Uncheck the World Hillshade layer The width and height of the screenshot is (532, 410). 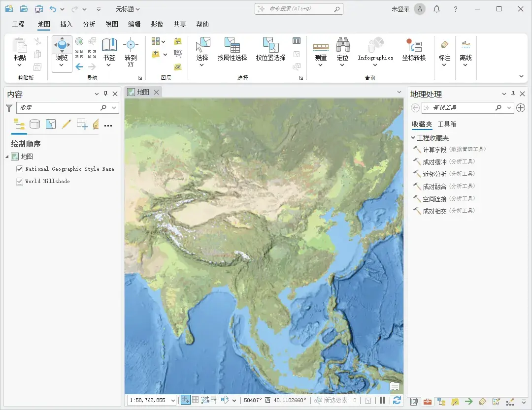(19, 180)
